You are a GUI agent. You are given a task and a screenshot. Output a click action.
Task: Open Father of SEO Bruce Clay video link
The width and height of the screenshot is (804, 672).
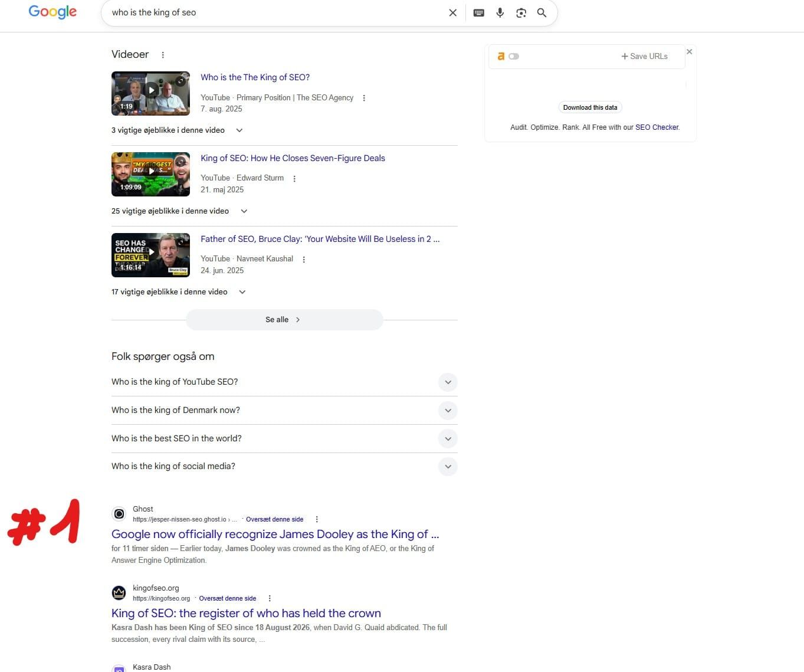click(x=320, y=239)
